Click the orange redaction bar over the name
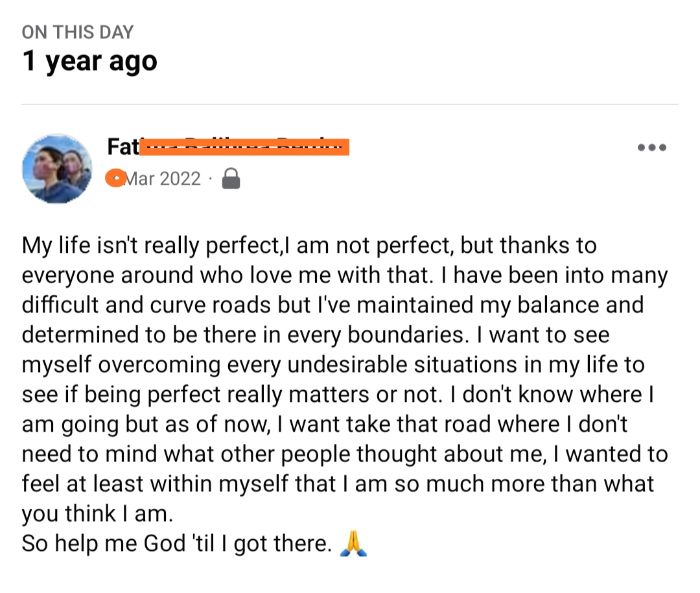The width and height of the screenshot is (700, 593). (245, 147)
